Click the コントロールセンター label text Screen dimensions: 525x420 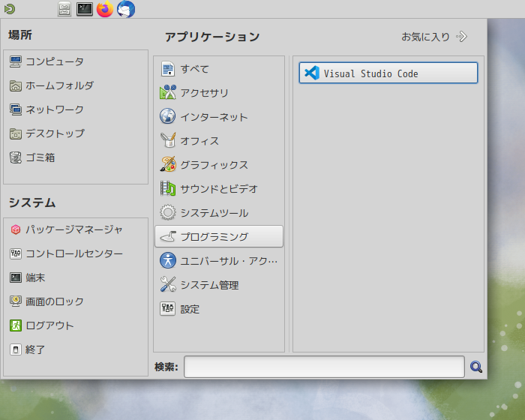[74, 253]
